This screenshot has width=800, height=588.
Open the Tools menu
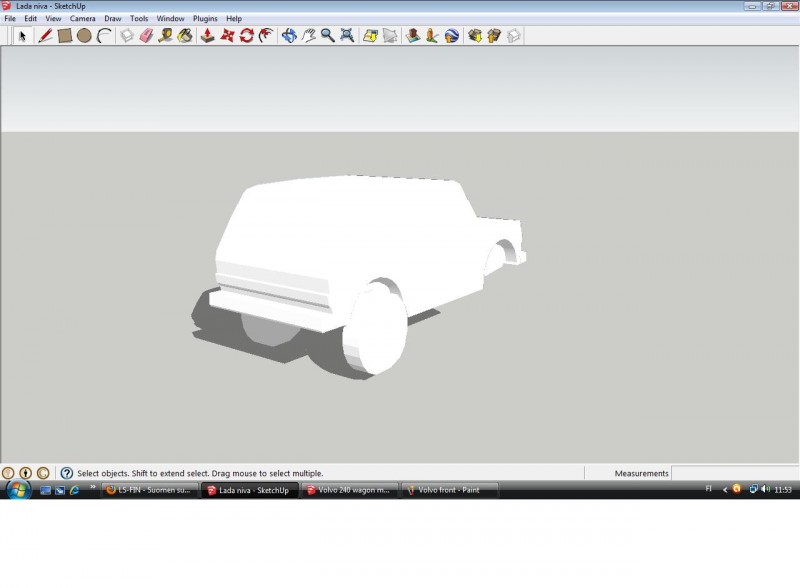point(139,18)
